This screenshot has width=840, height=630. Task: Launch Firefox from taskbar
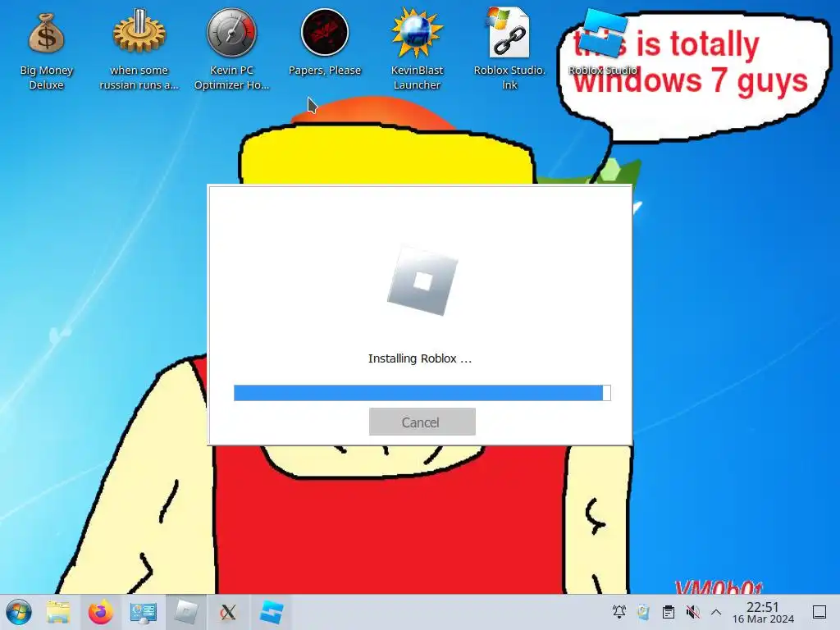[101, 612]
